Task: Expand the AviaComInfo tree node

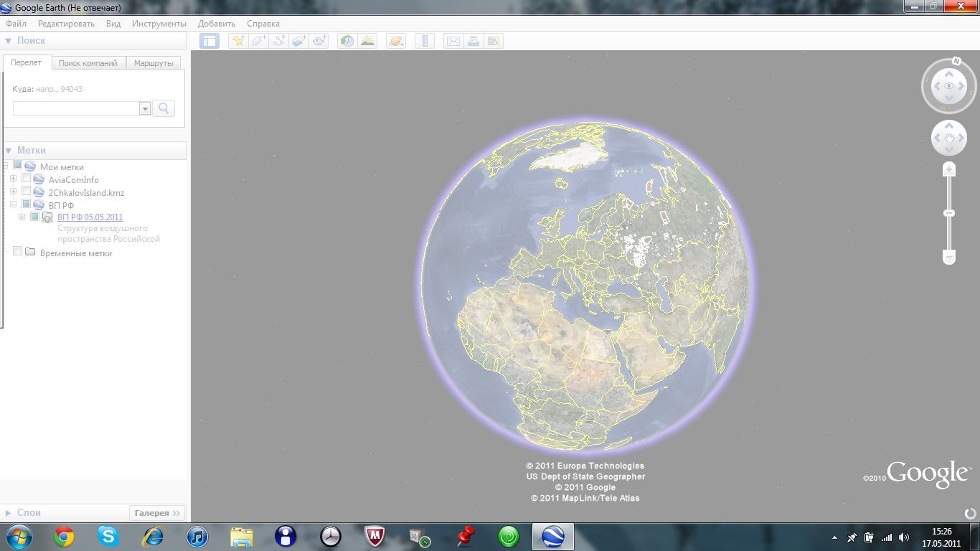Action: (13, 179)
